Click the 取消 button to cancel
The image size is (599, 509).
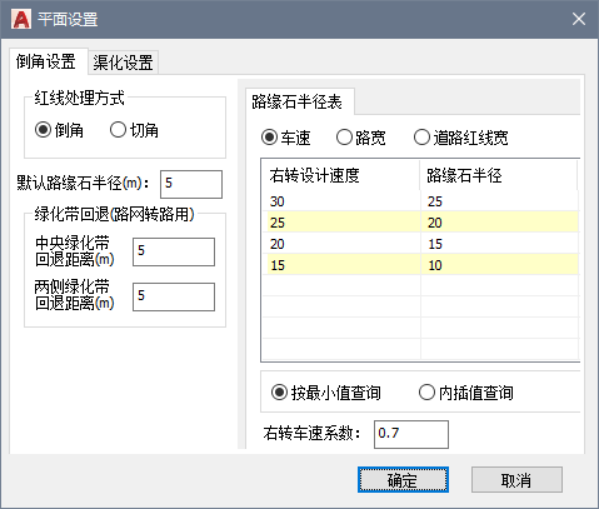pos(517,480)
